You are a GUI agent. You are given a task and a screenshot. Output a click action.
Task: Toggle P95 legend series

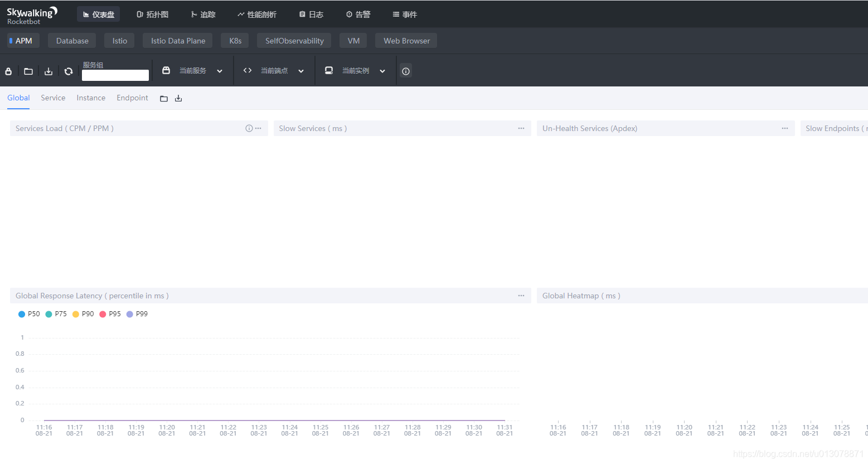point(110,314)
